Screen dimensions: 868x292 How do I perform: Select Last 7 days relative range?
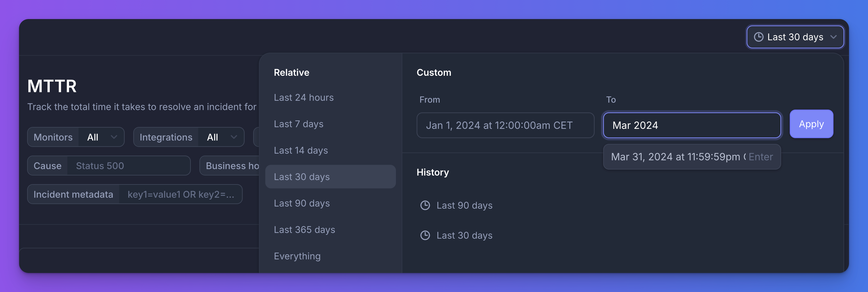(x=299, y=124)
